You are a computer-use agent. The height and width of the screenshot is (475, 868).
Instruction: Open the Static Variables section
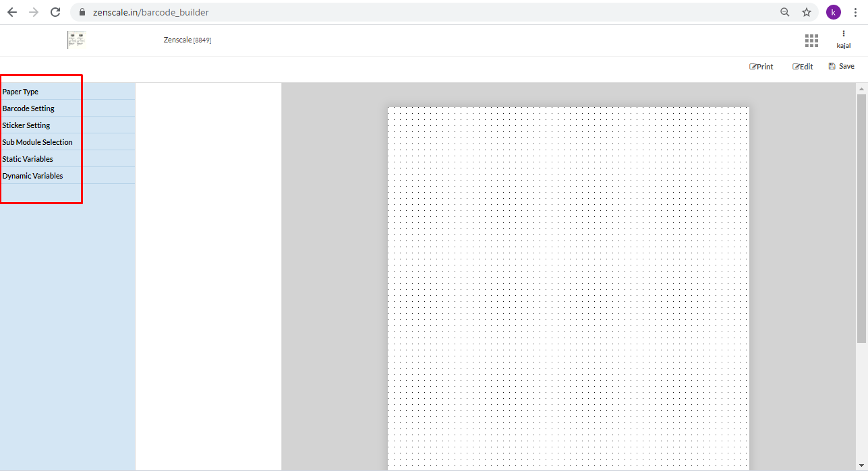pyautogui.click(x=67, y=159)
